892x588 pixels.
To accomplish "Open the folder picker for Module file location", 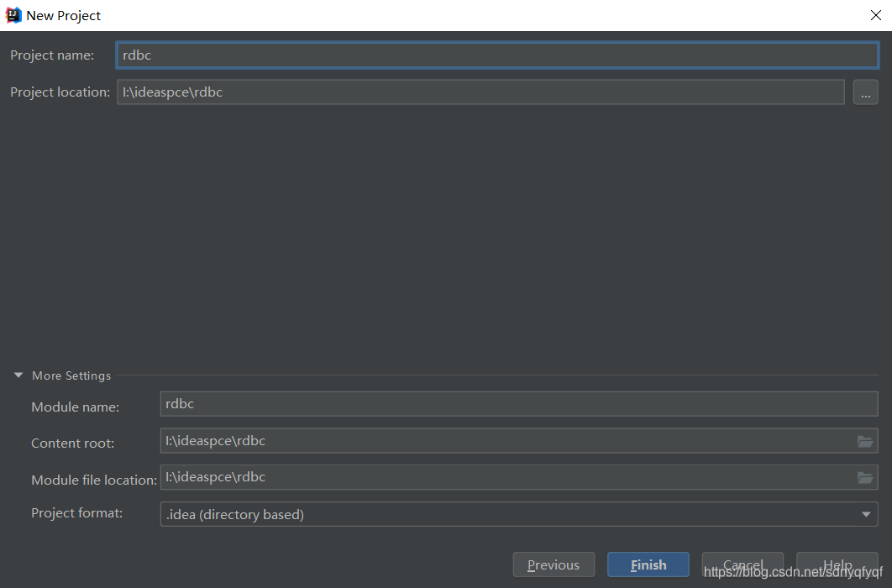I will [865, 477].
